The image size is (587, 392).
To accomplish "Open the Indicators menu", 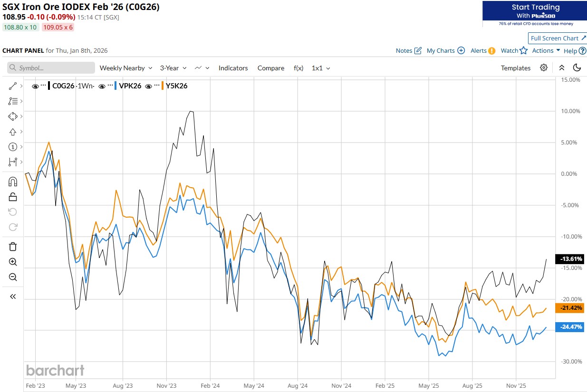I will coord(233,68).
